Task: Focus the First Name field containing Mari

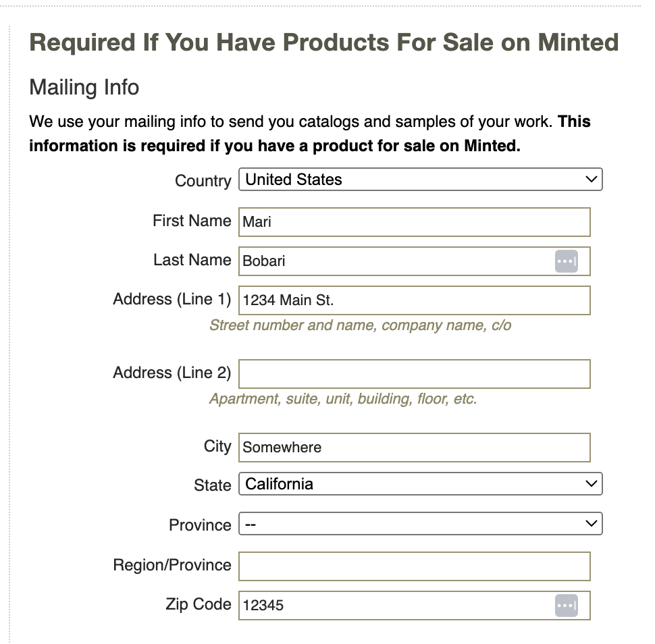Action: point(413,222)
